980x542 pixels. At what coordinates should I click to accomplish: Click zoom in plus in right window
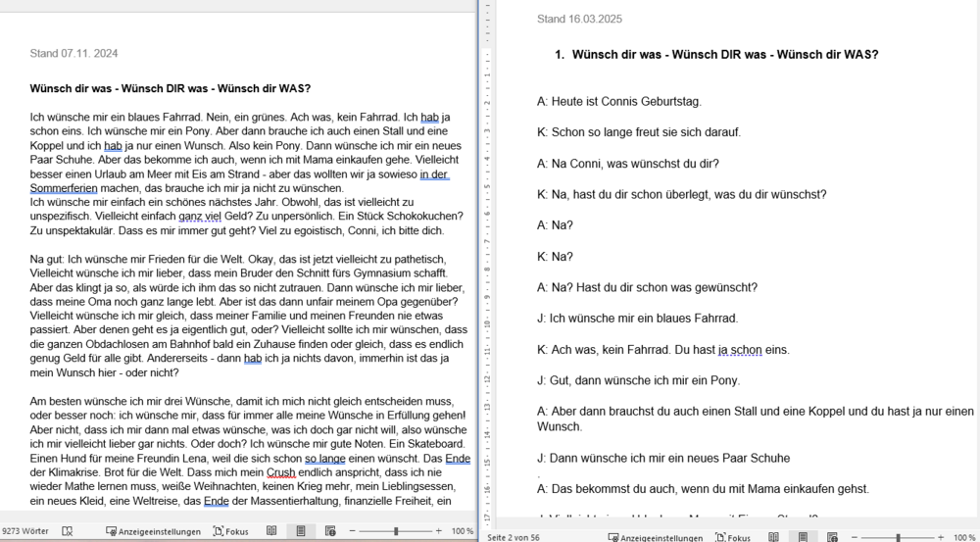click(942, 537)
